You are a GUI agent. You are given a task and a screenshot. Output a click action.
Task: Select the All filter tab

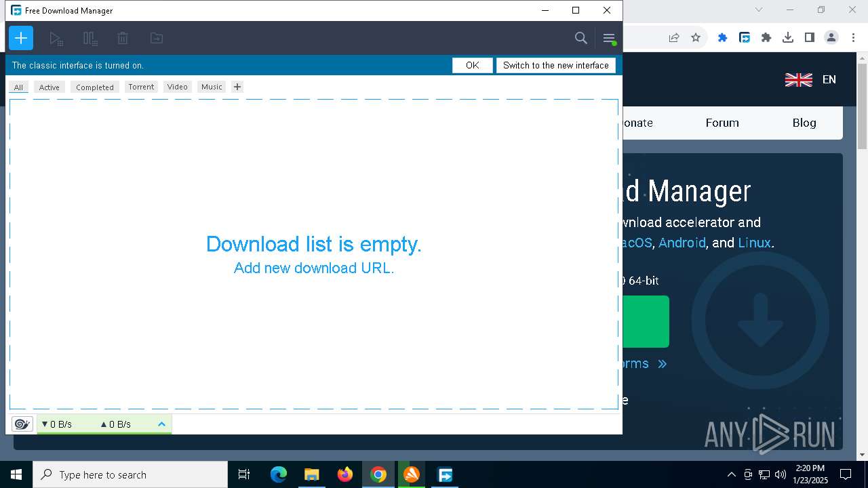click(x=18, y=87)
